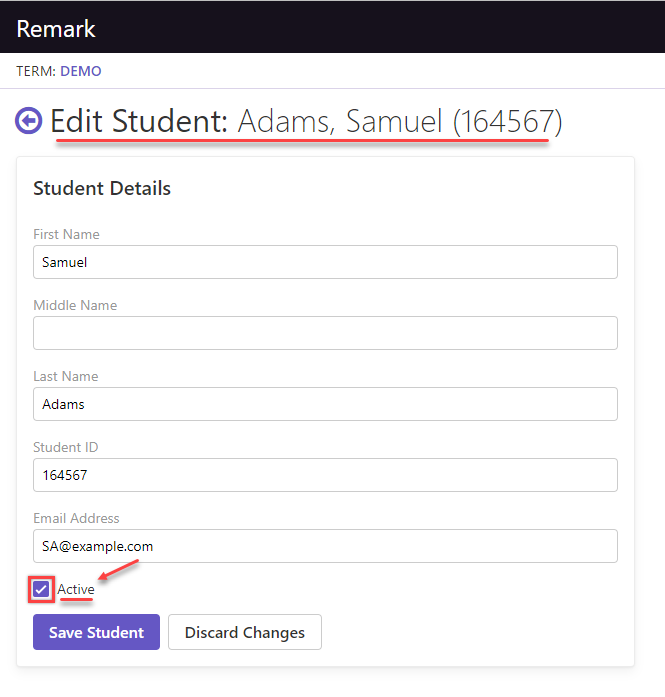Click the Email Address label
The image size is (665, 697).
pyautogui.click(x=76, y=518)
